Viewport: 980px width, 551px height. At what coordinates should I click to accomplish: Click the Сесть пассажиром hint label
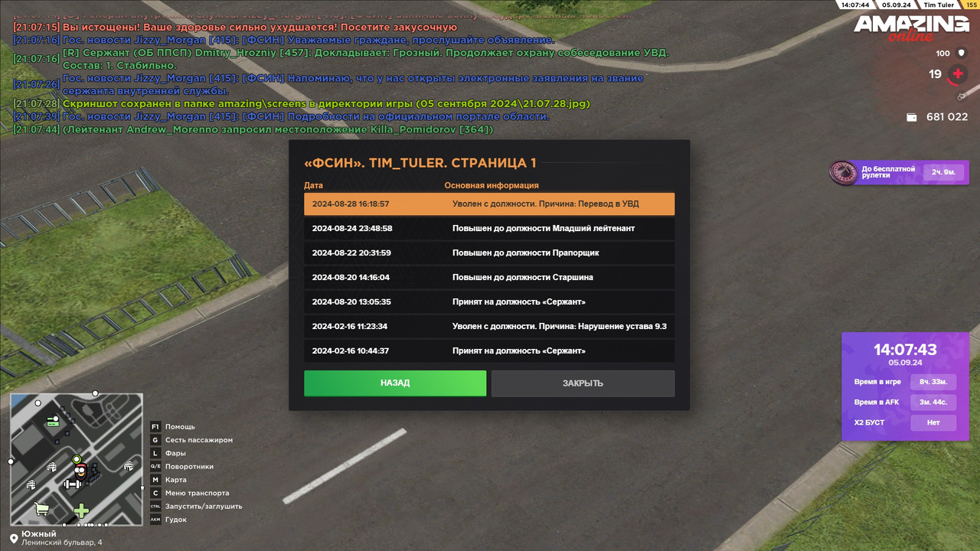(199, 440)
